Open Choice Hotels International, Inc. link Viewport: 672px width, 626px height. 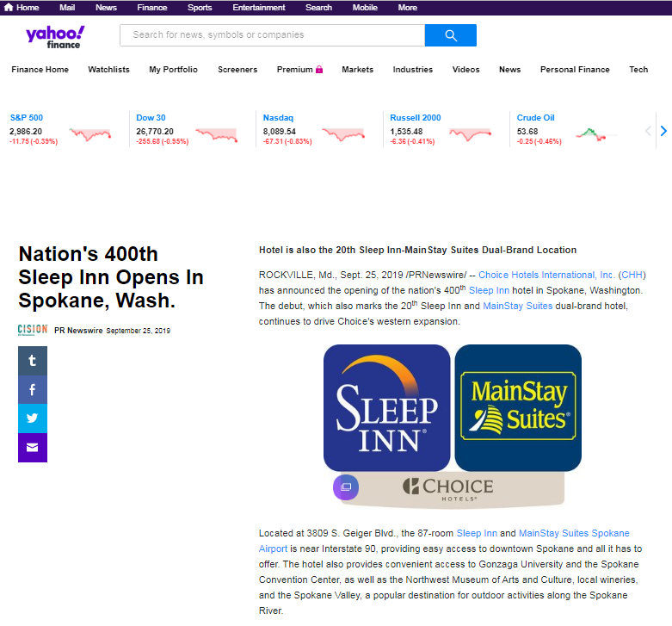tap(547, 275)
